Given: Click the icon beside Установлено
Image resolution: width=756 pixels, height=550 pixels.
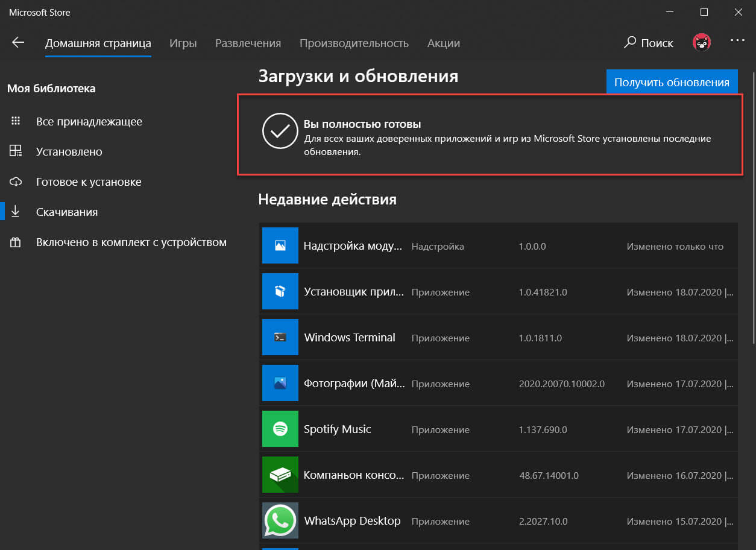Looking at the screenshot, I should pos(16,151).
